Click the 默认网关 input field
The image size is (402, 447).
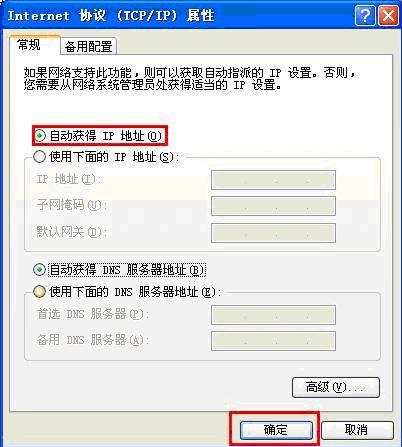click(x=273, y=233)
